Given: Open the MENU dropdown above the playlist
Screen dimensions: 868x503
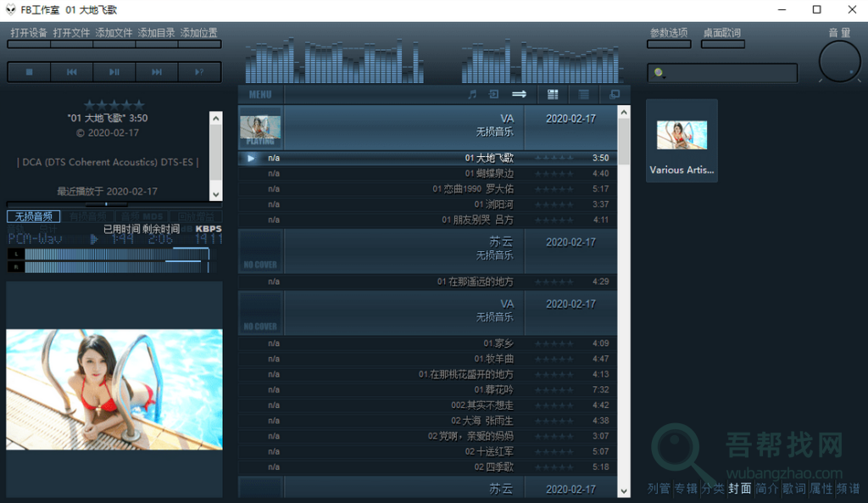Looking at the screenshot, I should [260, 94].
